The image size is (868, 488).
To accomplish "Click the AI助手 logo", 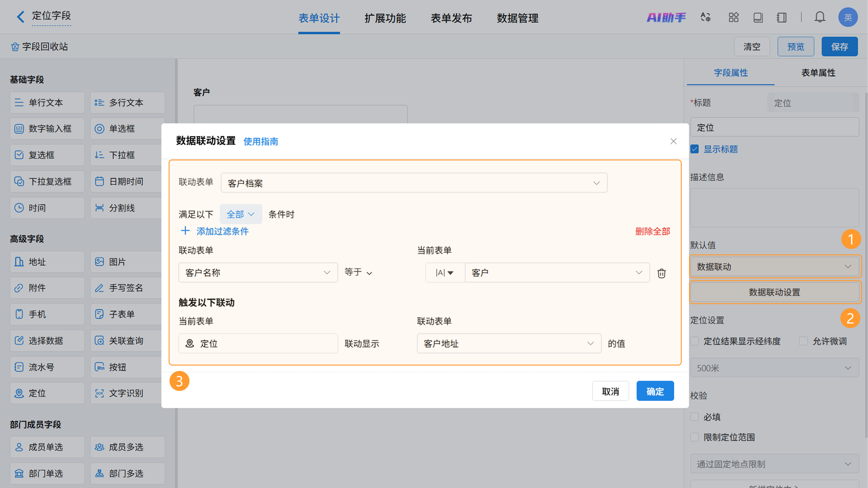I will click(x=666, y=18).
